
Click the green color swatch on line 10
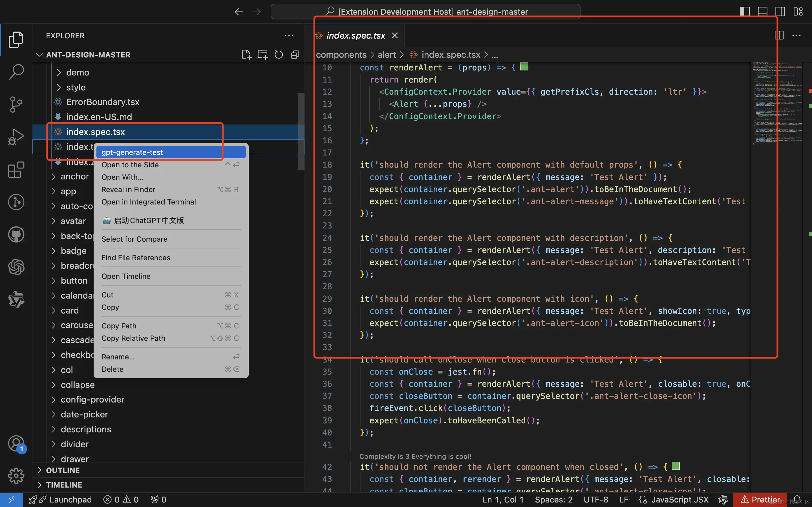[524, 67]
